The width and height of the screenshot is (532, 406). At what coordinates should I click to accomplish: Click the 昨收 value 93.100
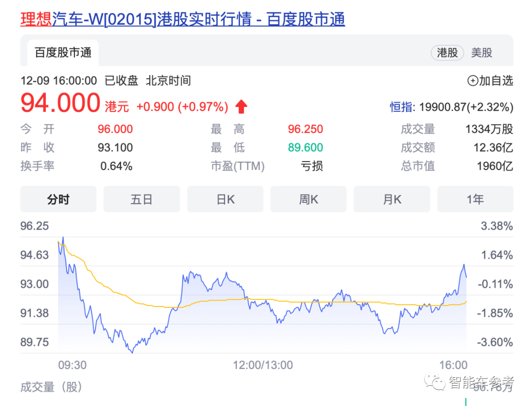[x=115, y=147]
